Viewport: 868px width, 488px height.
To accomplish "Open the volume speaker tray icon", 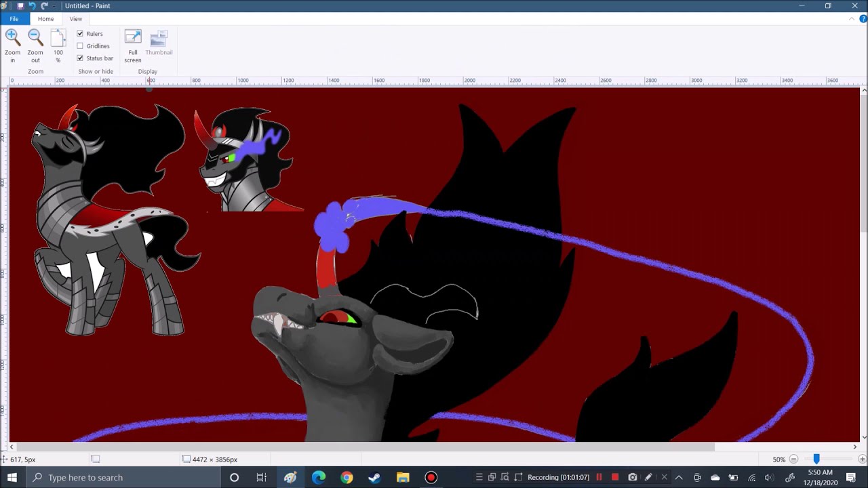I will click(769, 477).
